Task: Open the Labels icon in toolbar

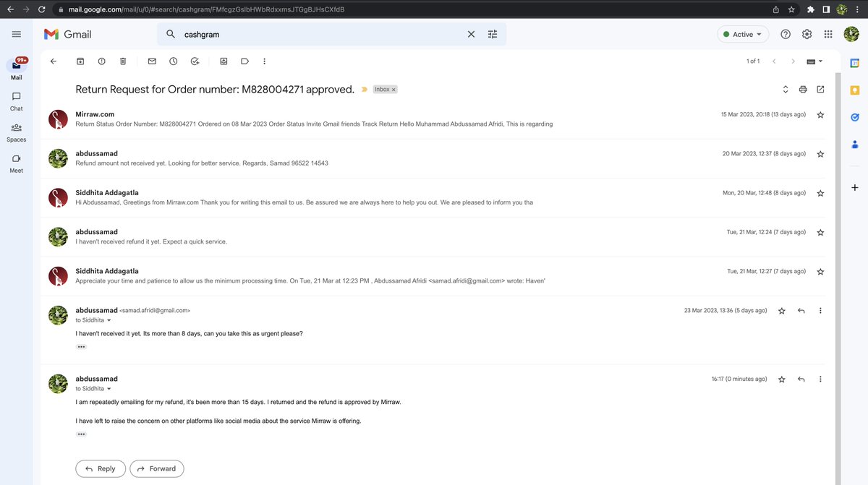Action: click(244, 61)
